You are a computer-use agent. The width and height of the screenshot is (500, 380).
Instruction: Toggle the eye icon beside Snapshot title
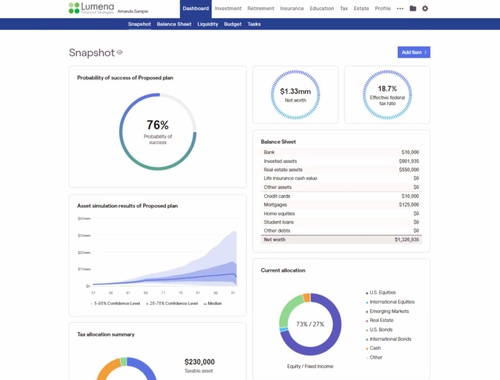point(120,52)
